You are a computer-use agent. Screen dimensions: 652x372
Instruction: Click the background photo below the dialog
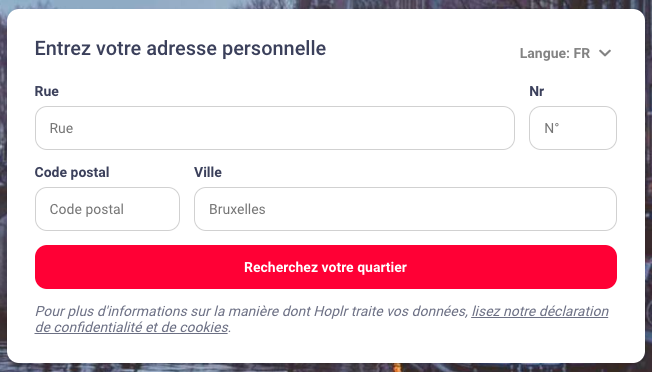pos(326,367)
